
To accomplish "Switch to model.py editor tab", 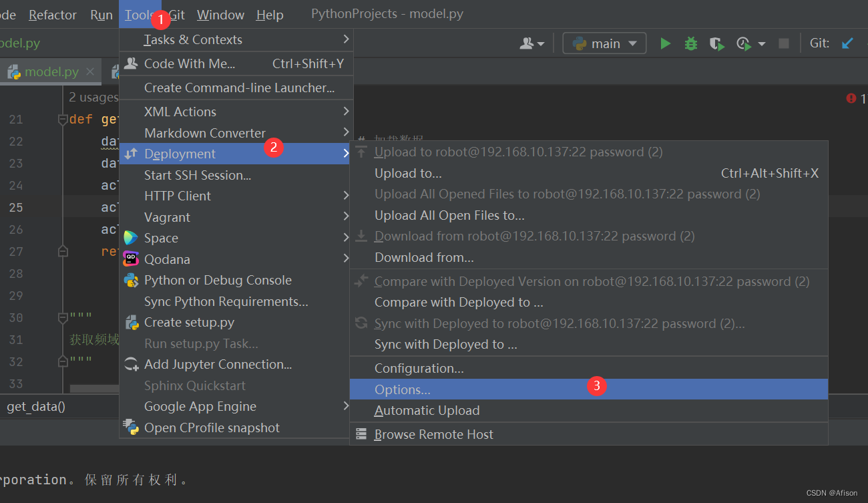I will (51, 72).
